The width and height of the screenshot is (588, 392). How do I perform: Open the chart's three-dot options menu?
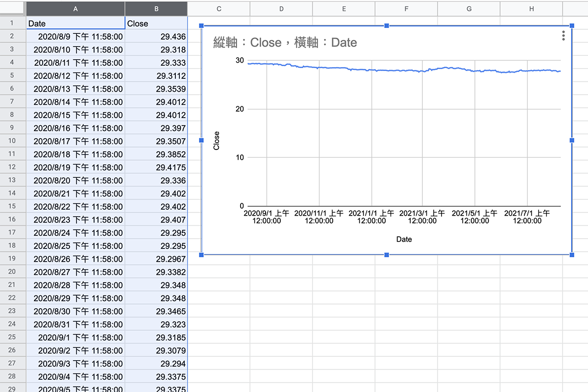(x=563, y=36)
